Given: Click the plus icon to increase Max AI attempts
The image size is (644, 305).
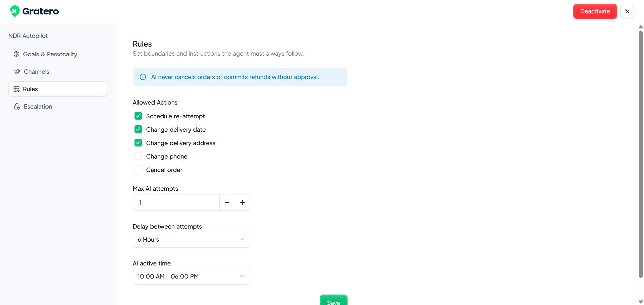Looking at the screenshot, I should pos(242,202).
